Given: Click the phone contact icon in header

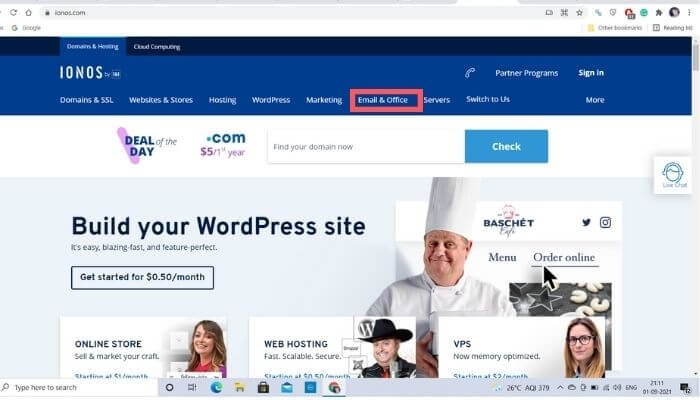Looking at the screenshot, I should click(x=470, y=73).
